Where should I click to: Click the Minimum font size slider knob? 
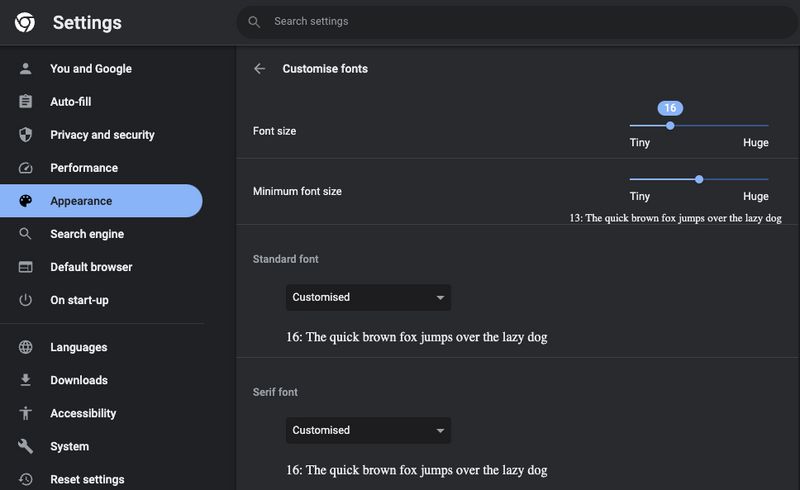tap(699, 179)
